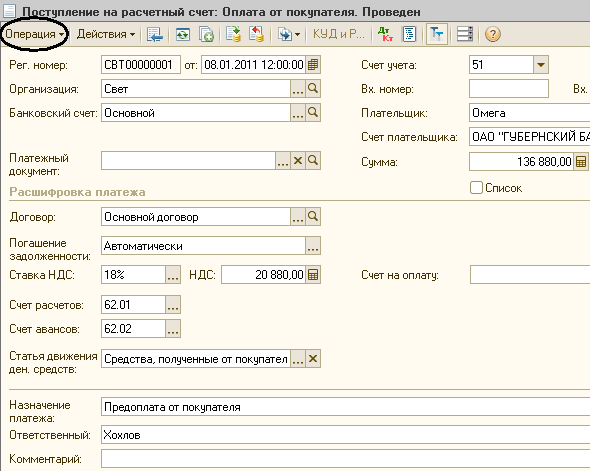Toggle the T-structure toolbar button
Image resolution: width=590 pixels, height=471 pixels.
click(437, 34)
